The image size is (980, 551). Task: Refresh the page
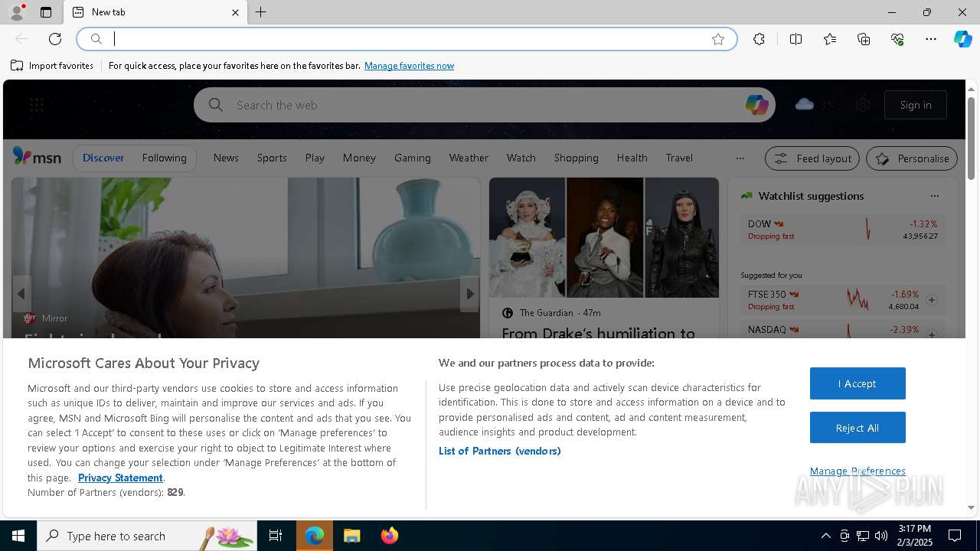[x=55, y=39]
